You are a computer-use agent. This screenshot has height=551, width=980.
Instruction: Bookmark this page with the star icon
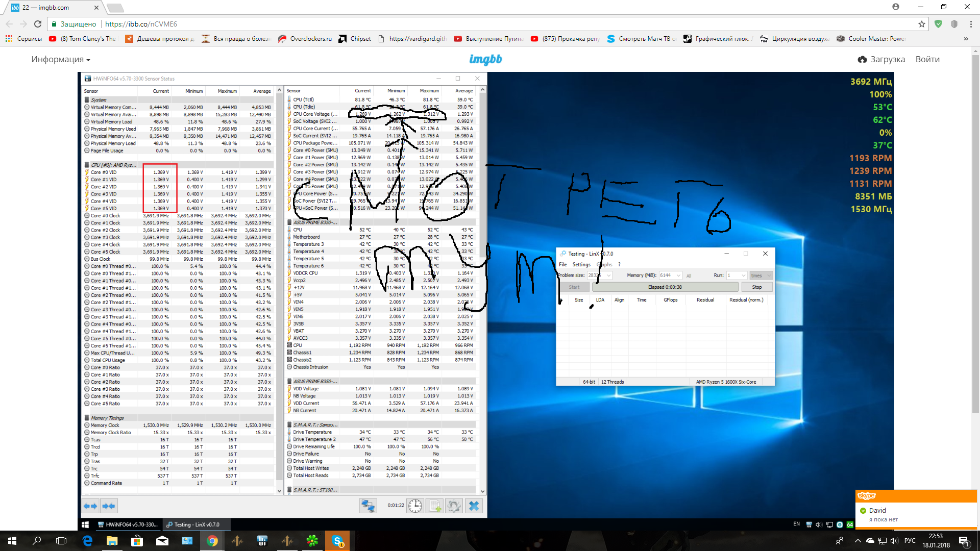[921, 24]
